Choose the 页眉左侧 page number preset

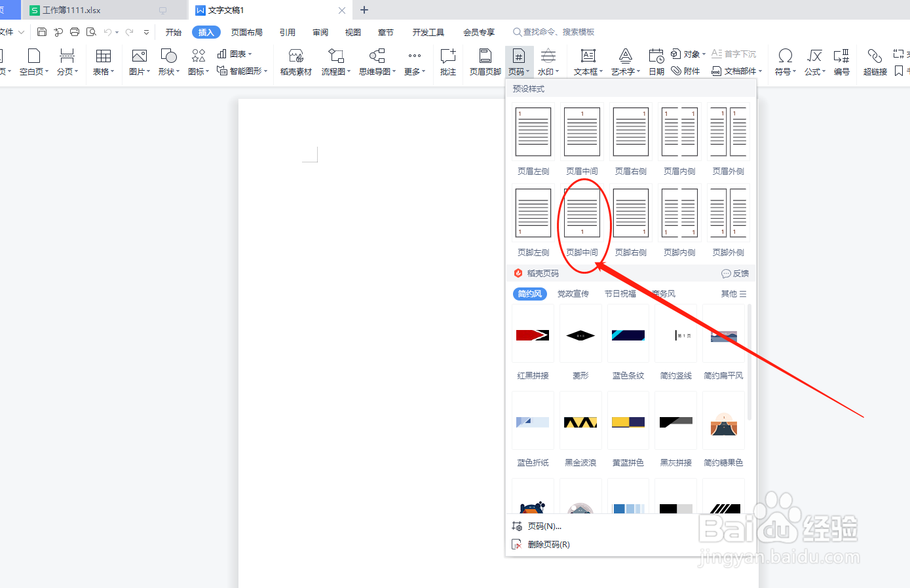533,139
